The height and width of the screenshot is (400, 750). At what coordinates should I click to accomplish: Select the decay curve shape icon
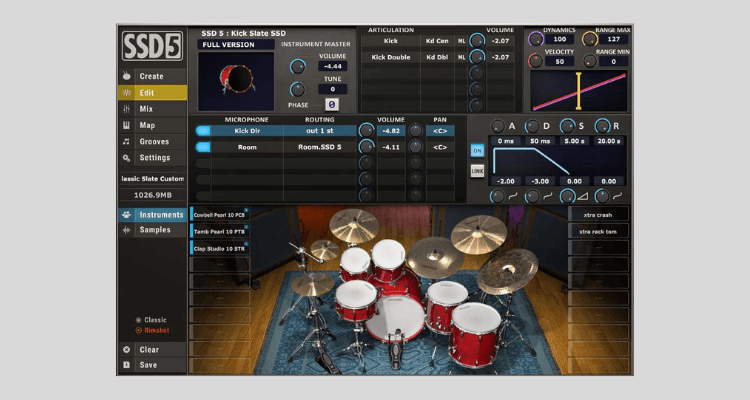(x=548, y=196)
